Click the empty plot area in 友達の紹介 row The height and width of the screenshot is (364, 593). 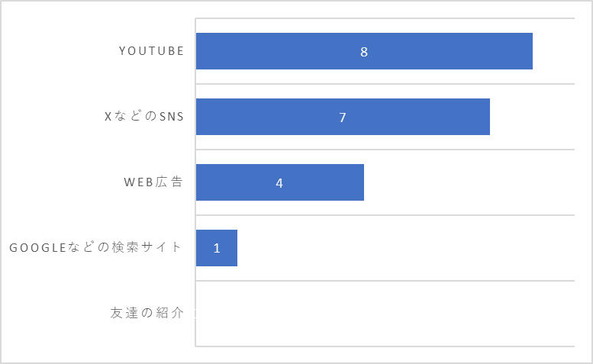coord(385,314)
